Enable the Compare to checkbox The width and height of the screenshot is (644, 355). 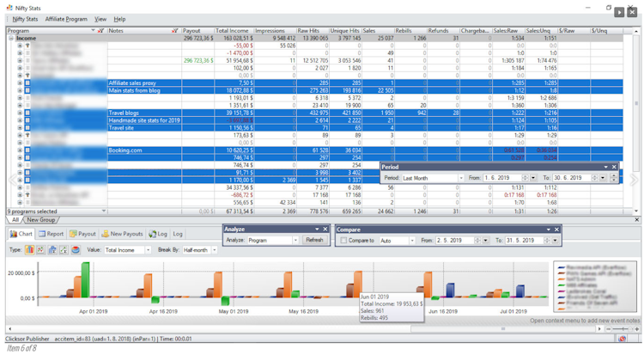coord(343,240)
